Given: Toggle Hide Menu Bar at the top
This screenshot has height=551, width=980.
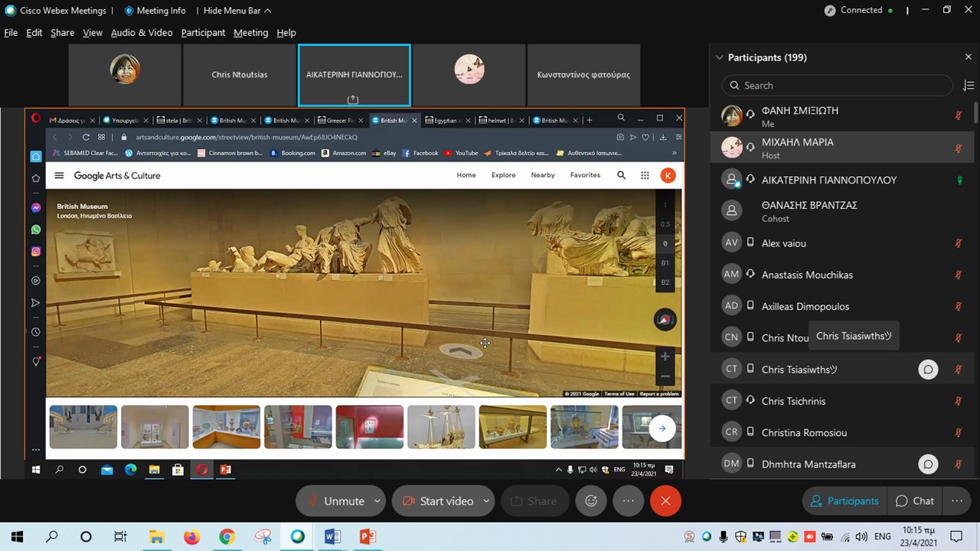Looking at the screenshot, I should tap(237, 11).
